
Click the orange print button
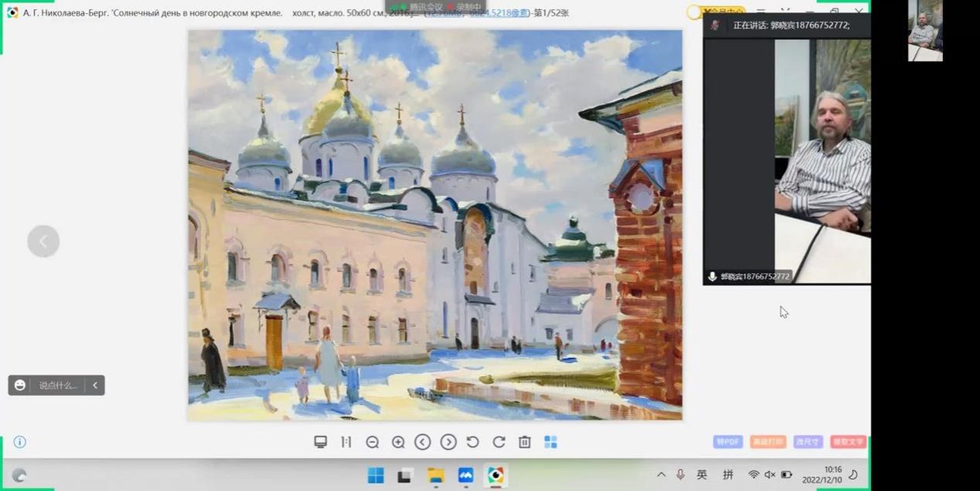coord(767,442)
